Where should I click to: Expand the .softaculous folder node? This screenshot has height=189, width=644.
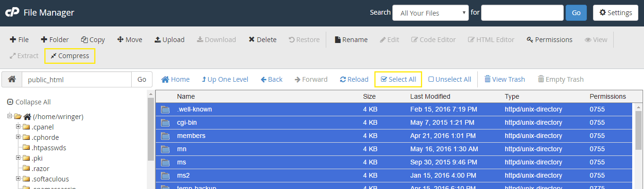point(18,179)
